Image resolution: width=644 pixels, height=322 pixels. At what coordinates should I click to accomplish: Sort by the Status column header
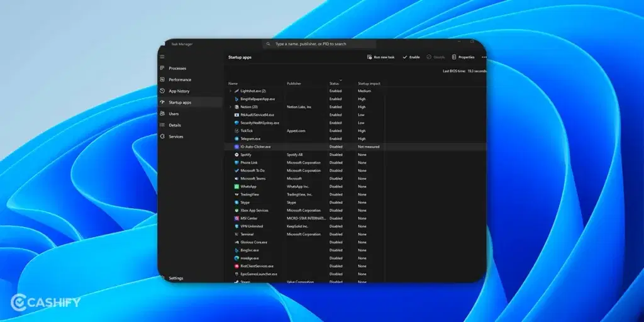(334, 84)
